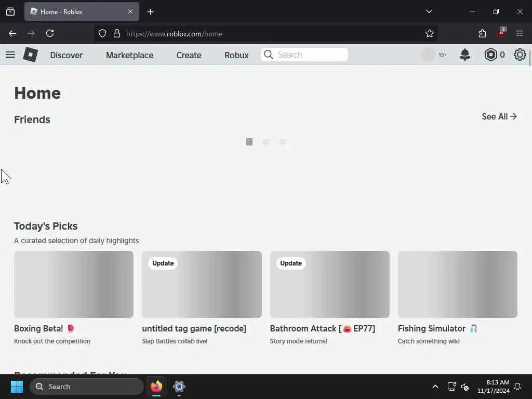Bookmark this page with the star
The height and width of the screenshot is (399, 532).
coord(430,33)
